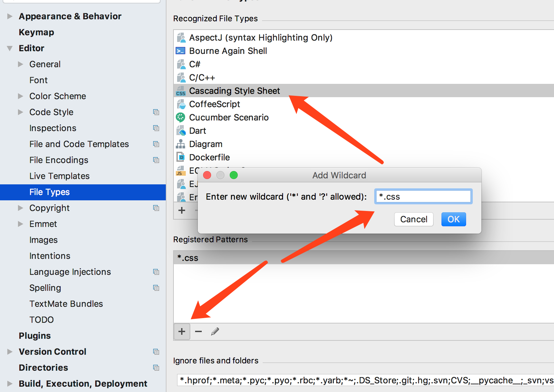Screen dimensions: 554x392
Task: Add a new registered pattern with plus button
Action: pyautogui.click(x=182, y=331)
